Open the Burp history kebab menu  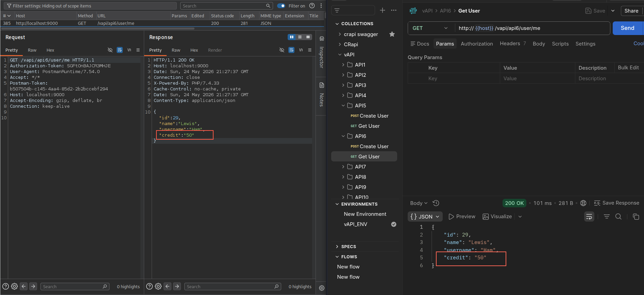[x=321, y=6]
